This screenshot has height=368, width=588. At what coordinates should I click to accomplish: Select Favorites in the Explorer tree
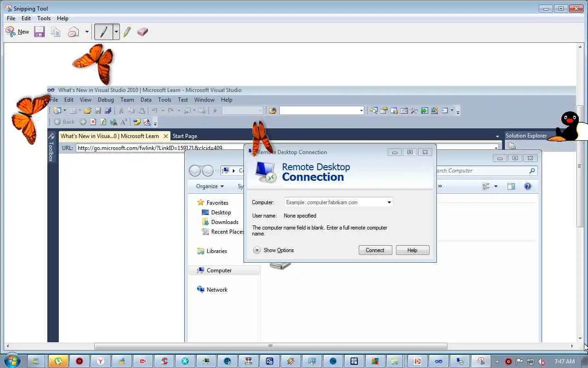212,202
